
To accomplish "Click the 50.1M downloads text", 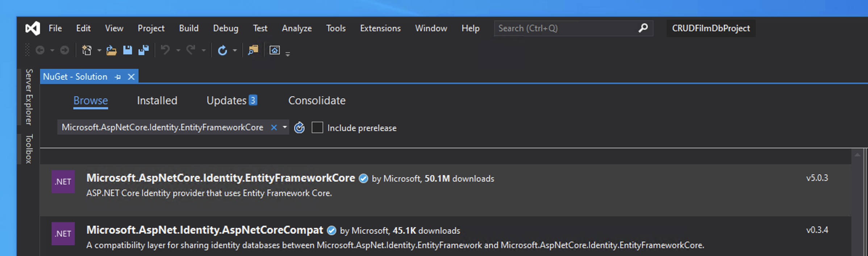I will pos(459,179).
